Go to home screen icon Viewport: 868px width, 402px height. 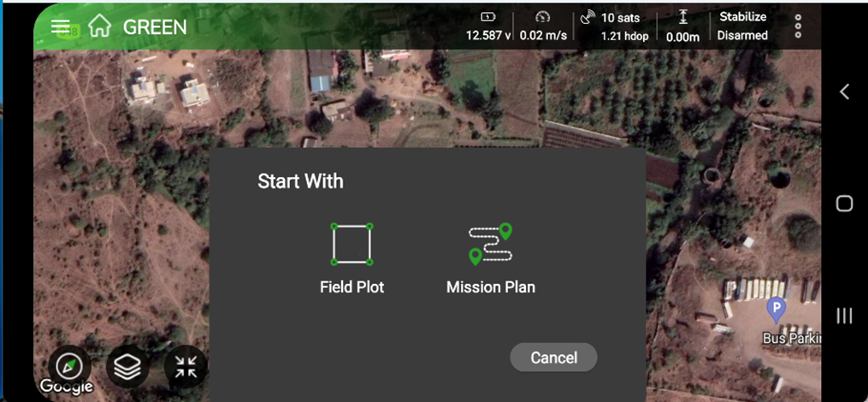[100, 26]
